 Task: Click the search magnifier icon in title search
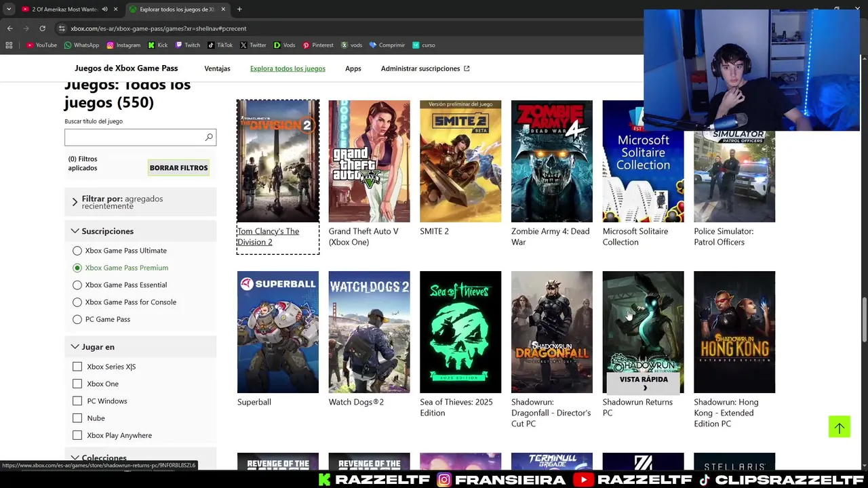tap(209, 138)
